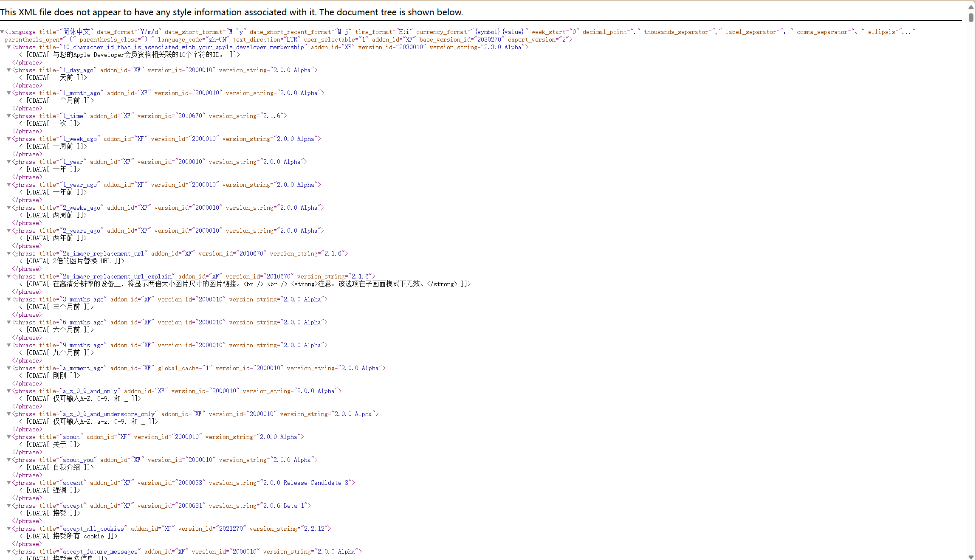
Task: Collapse the 1_day_ago phrase node
Action: [8, 70]
